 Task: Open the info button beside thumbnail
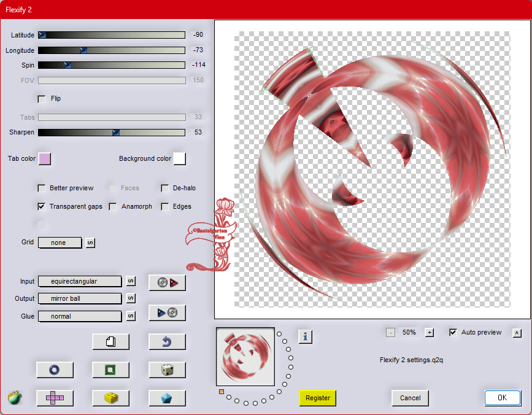click(306, 336)
